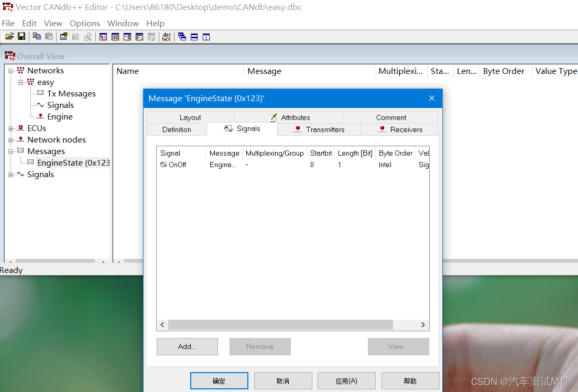
Task: Switch to the Layout tab
Action: pos(190,117)
